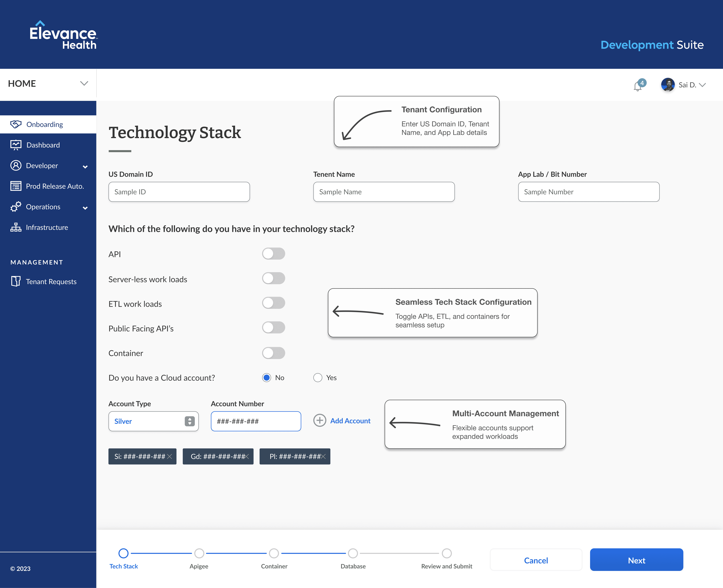The image size is (723, 588).
Task: Go to the Apigee step
Action: click(x=199, y=553)
